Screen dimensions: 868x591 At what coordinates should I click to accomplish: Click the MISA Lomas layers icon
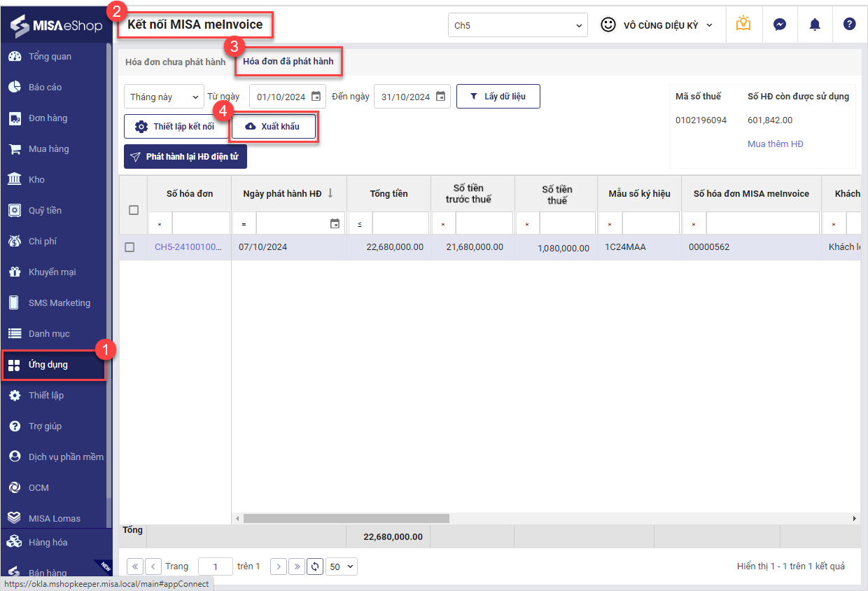(x=14, y=518)
